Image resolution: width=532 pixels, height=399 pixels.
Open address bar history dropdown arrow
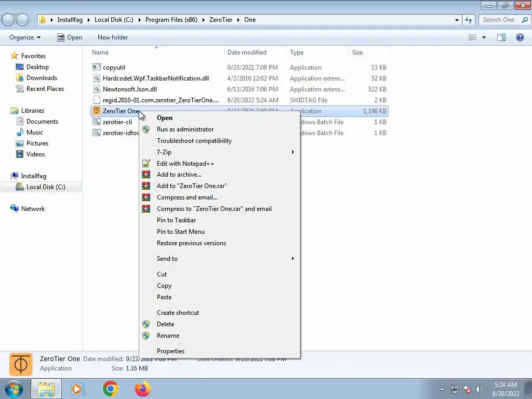click(457, 20)
